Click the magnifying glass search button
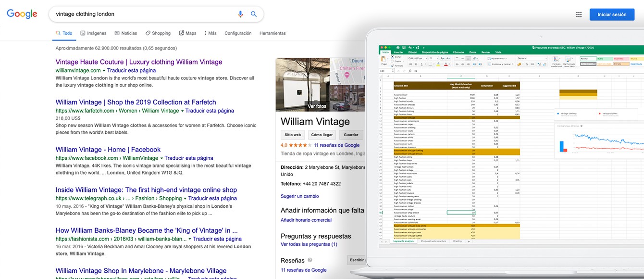 tap(254, 14)
